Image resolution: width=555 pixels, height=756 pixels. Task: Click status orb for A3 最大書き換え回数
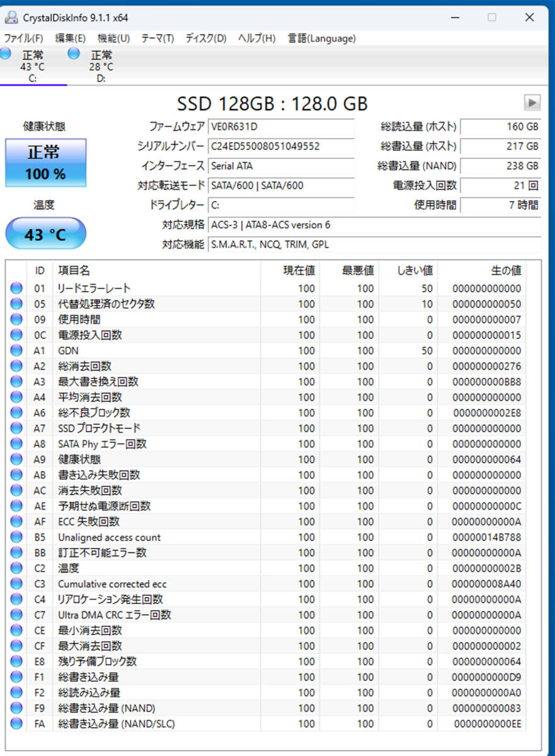[x=16, y=382]
